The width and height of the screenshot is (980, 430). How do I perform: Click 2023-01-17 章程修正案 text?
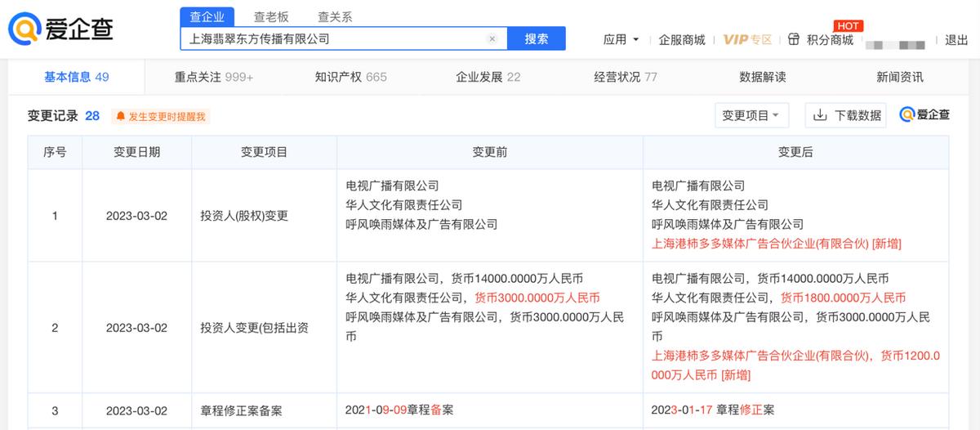click(x=713, y=410)
